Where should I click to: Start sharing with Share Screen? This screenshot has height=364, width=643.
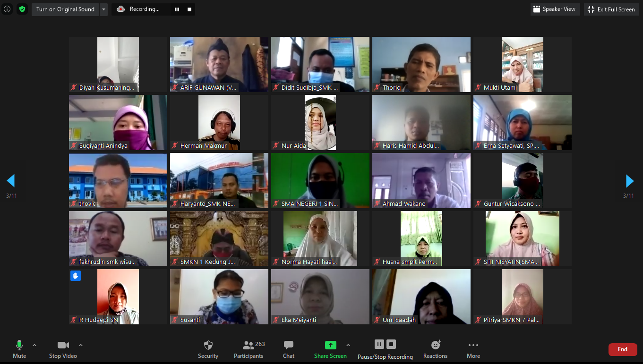[x=330, y=349]
